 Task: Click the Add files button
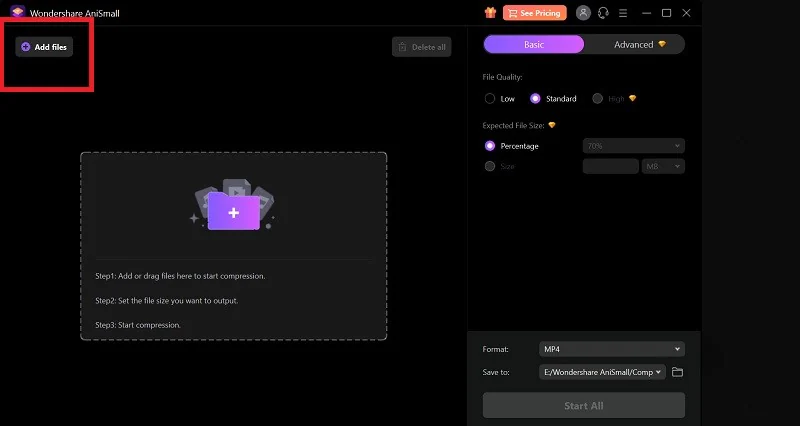click(x=44, y=47)
